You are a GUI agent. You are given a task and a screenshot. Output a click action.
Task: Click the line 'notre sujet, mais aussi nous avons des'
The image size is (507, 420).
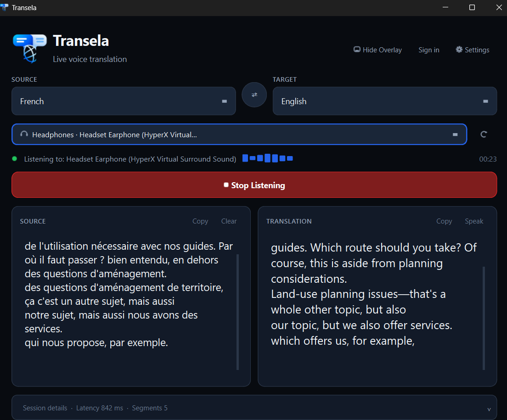pos(111,315)
